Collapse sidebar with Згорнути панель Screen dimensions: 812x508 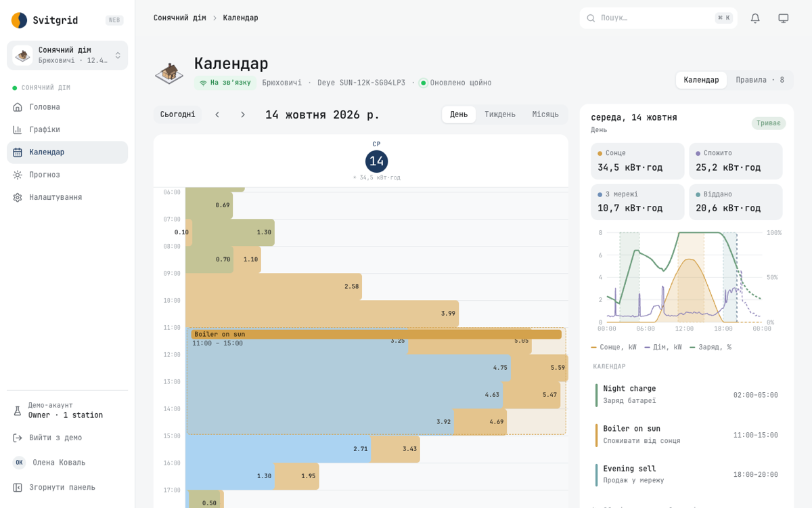(67, 487)
